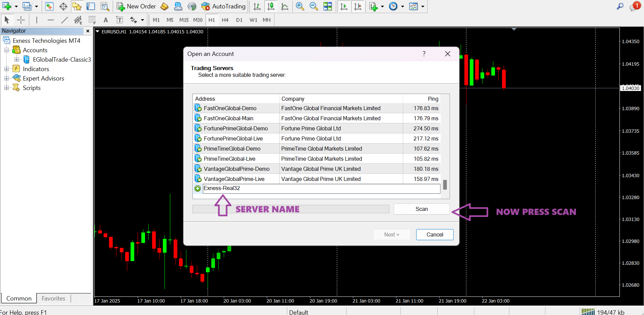Click the dialog help question mark
The width and height of the screenshot is (644, 315).
coord(424,54)
